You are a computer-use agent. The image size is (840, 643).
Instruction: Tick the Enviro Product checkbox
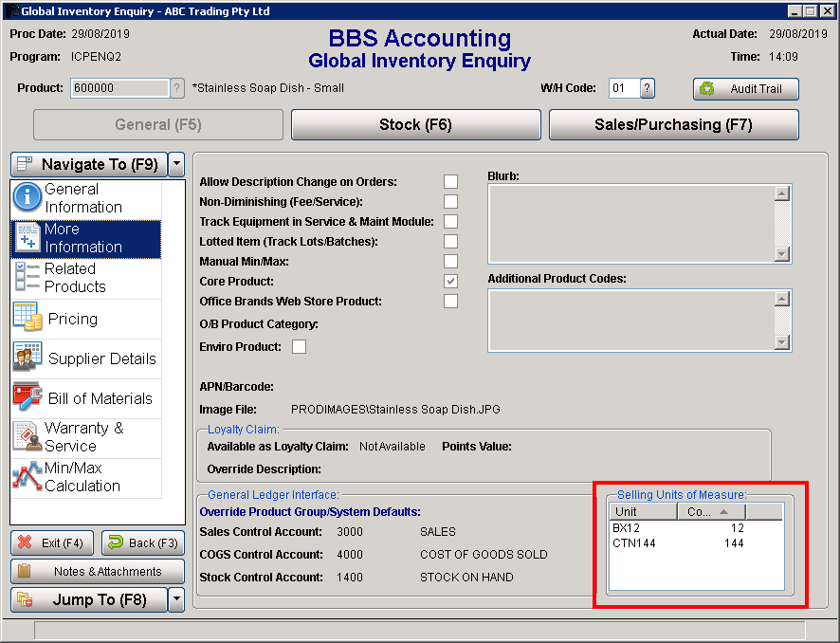(x=299, y=347)
